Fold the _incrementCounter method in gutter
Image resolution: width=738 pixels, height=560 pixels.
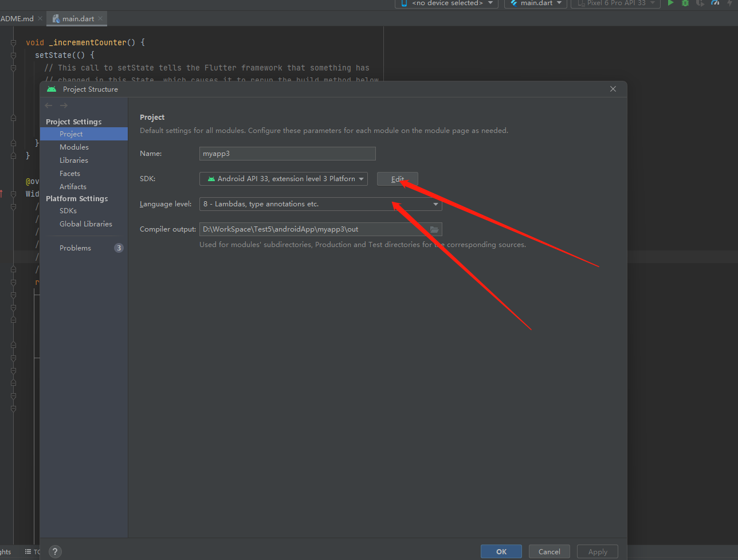pyautogui.click(x=13, y=43)
